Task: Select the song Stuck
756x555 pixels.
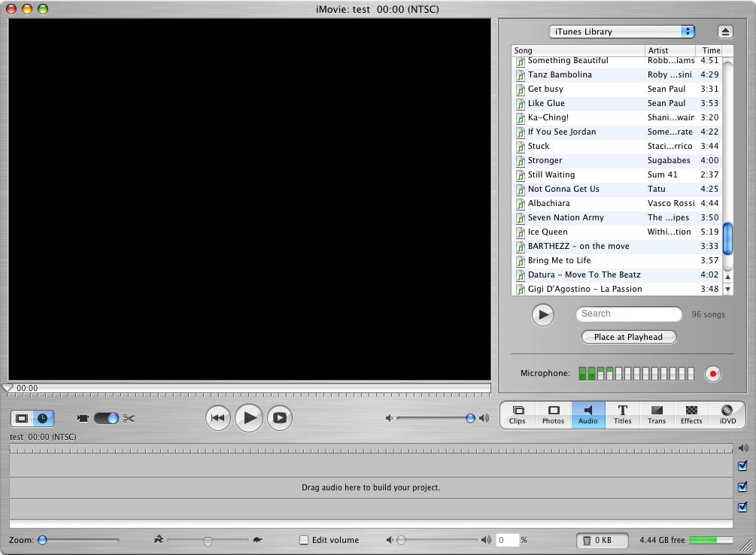Action: coord(617,146)
